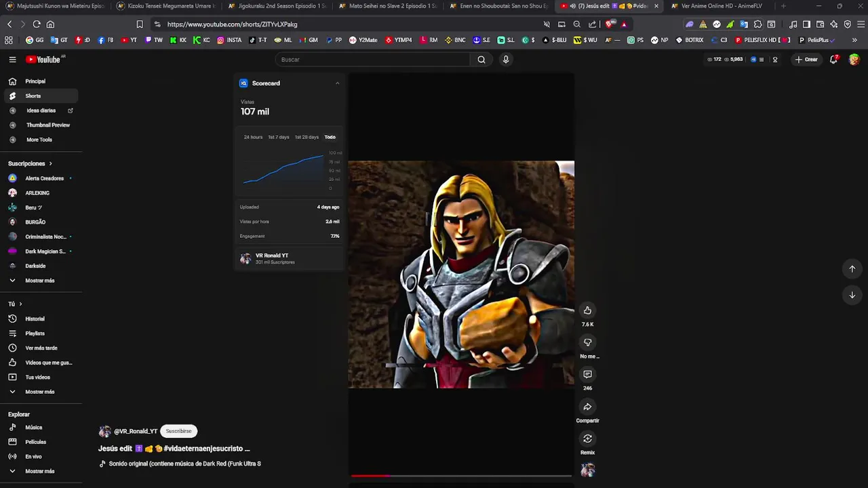Open the account avatar menu
This screenshot has width=868, height=488.
[854, 60]
